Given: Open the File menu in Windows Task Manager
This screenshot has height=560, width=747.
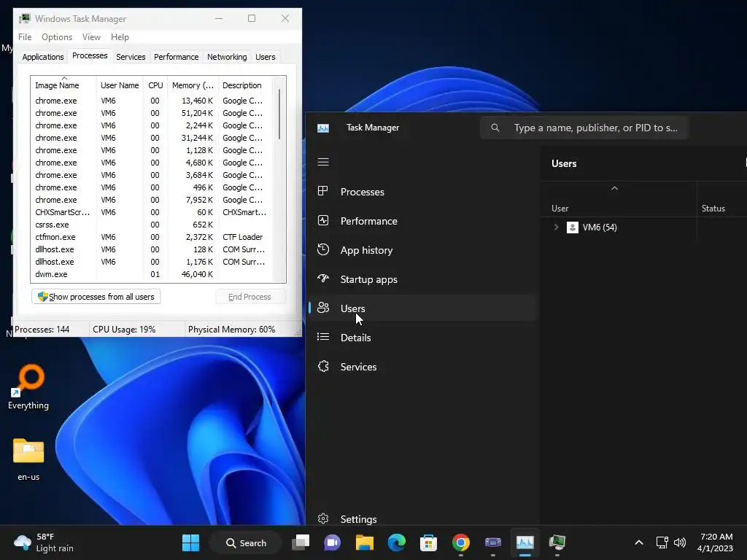Looking at the screenshot, I should point(25,37).
